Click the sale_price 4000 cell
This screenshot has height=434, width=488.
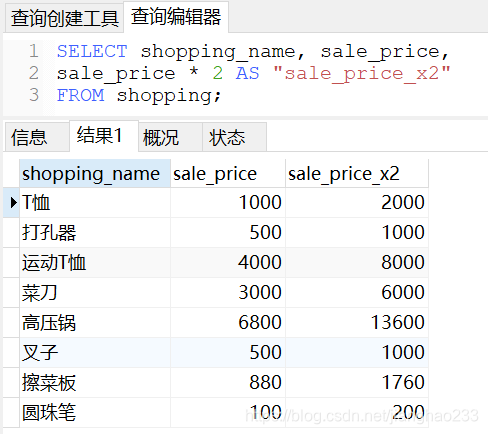pos(228,262)
